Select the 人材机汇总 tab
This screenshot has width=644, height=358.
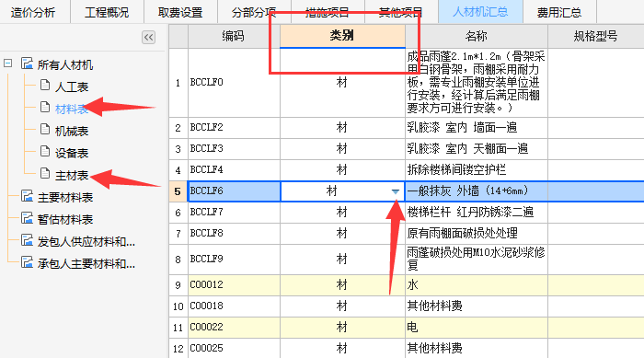tap(480, 12)
